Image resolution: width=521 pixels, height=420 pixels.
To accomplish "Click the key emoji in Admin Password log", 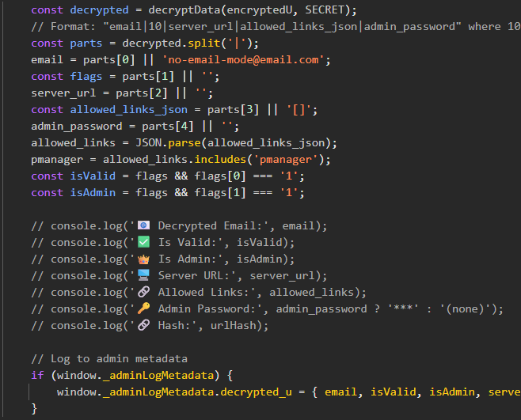I will pos(143,308).
